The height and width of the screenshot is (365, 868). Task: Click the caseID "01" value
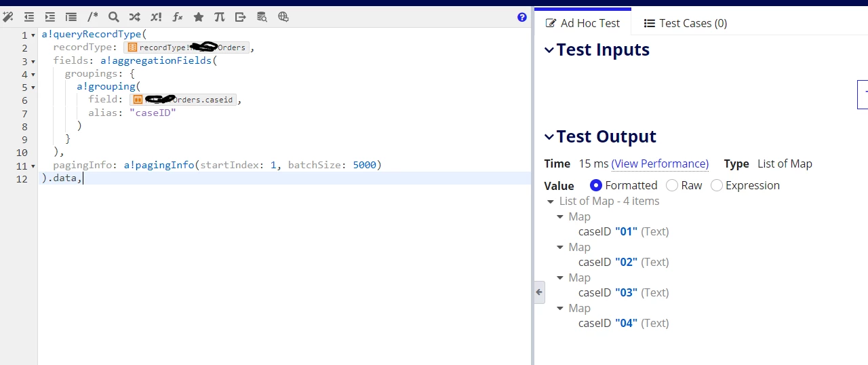(x=626, y=231)
